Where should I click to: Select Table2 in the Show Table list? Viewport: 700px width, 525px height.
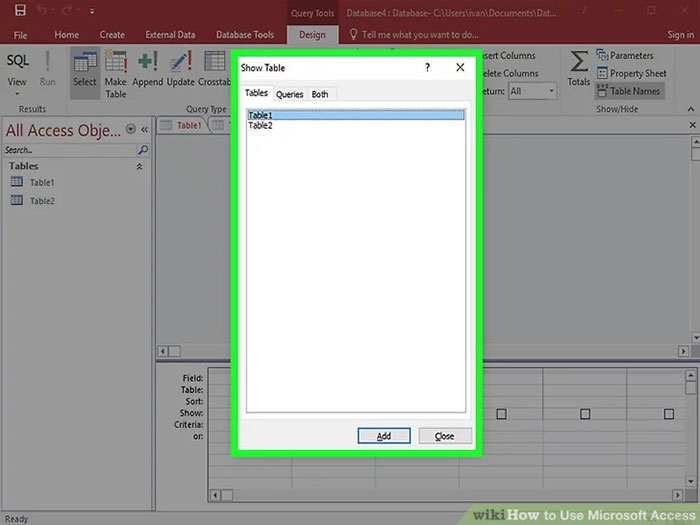tap(261, 126)
